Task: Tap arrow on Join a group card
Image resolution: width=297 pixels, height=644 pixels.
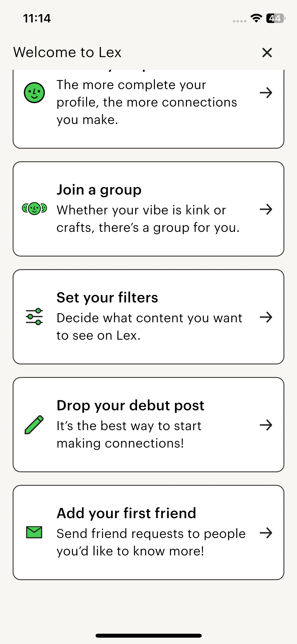Action: pos(266,209)
